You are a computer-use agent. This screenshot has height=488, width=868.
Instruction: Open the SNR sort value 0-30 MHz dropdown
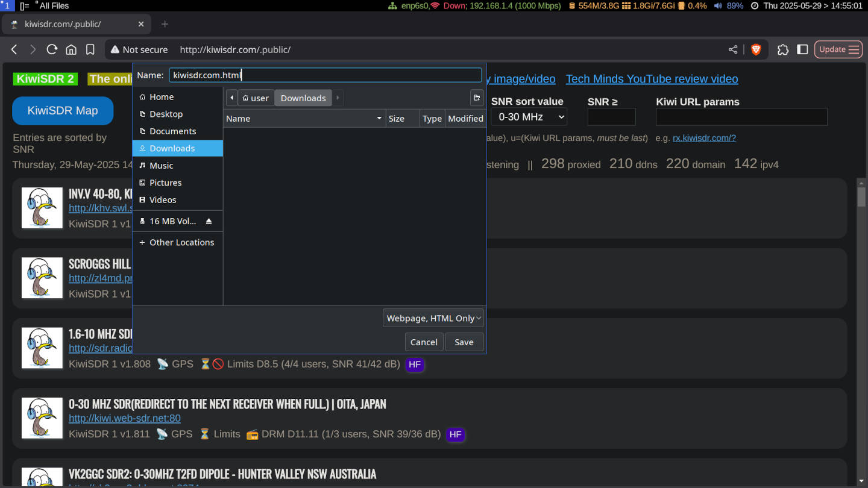coord(529,117)
